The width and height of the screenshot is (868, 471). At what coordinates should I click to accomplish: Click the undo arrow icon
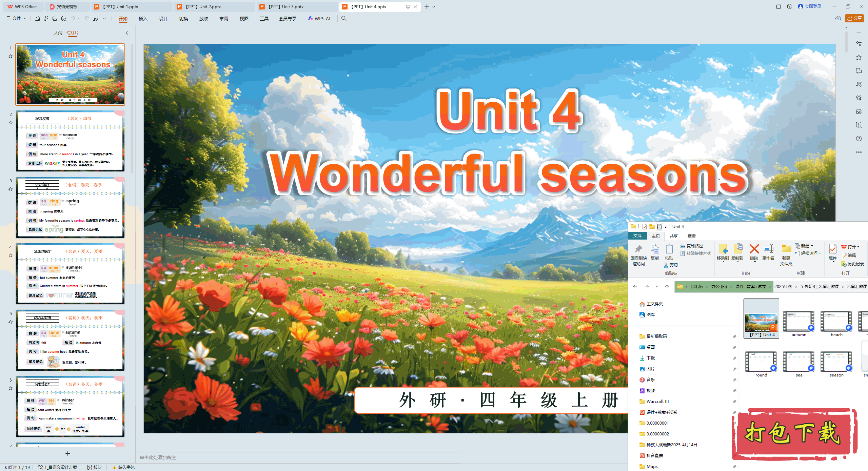(73, 19)
